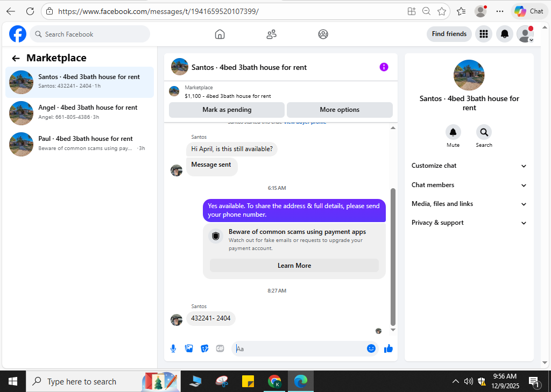View site information lock icon
The width and height of the screenshot is (551, 392).
coord(50,11)
